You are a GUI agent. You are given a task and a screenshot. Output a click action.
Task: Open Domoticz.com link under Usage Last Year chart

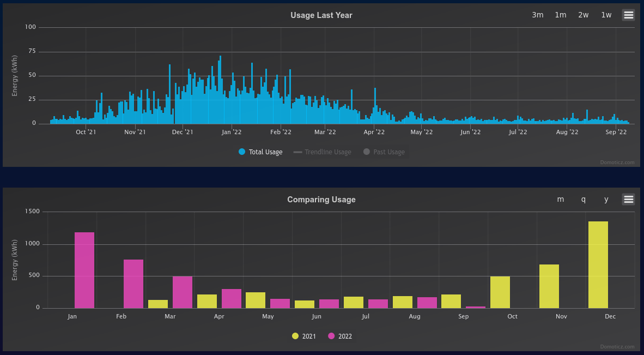[617, 163]
